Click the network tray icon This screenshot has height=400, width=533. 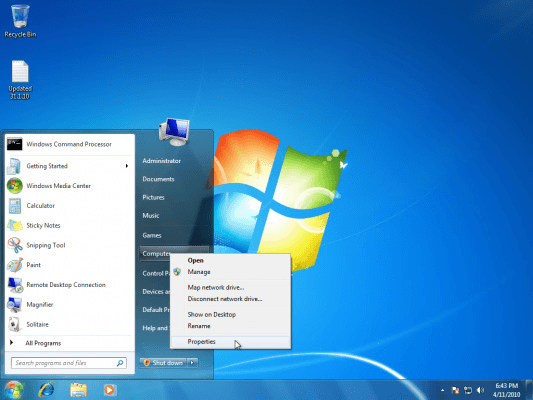click(x=468, y=390)
